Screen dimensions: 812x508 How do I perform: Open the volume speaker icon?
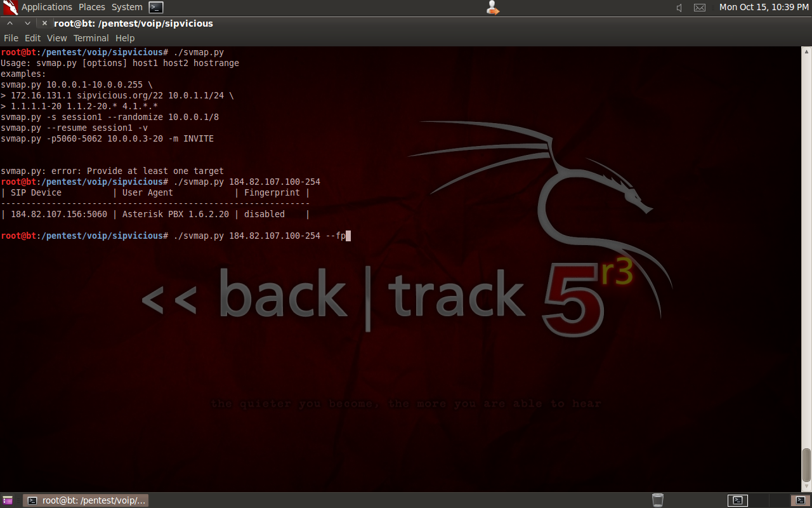click(x=679, y=8)
